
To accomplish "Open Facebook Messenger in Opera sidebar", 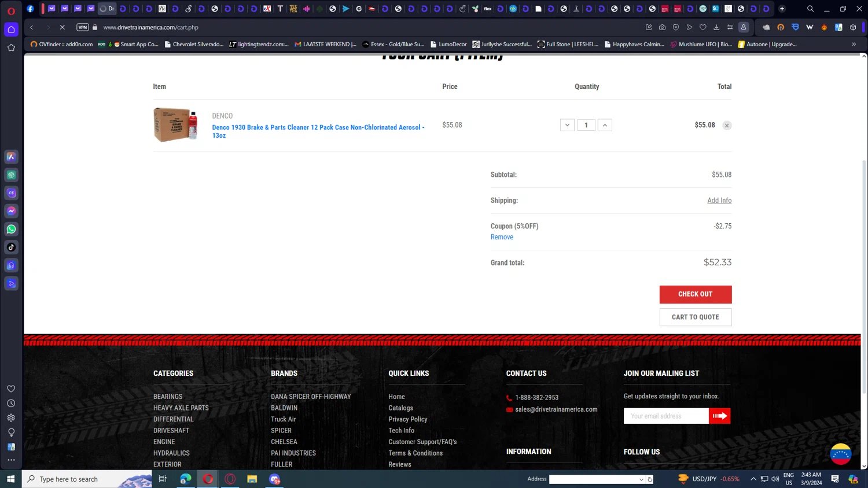I will 11,211.
